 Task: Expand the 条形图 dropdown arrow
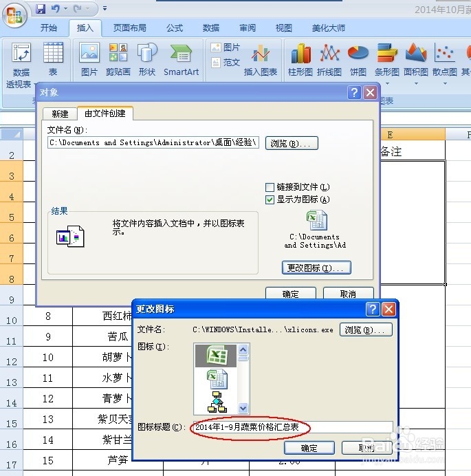point(387,83)
